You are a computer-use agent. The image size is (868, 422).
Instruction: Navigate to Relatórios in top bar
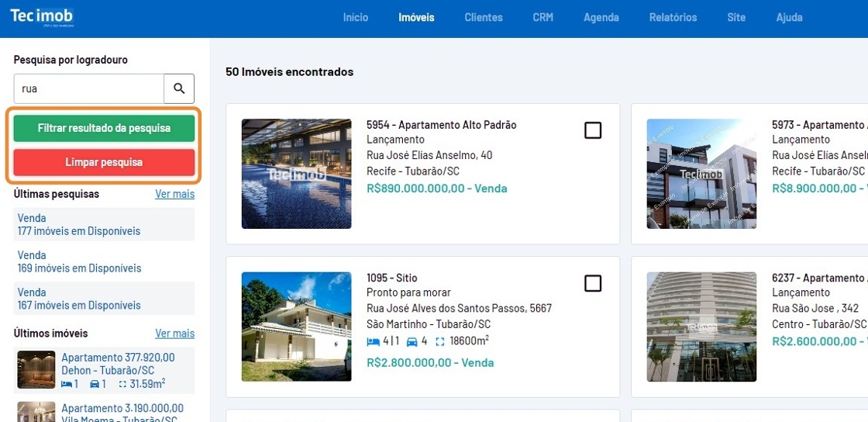pos(673,17)
